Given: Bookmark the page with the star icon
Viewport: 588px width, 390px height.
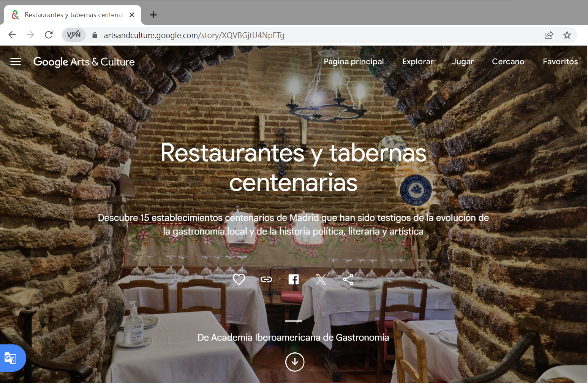Looking at the screenshot, I should coord(567,35).
